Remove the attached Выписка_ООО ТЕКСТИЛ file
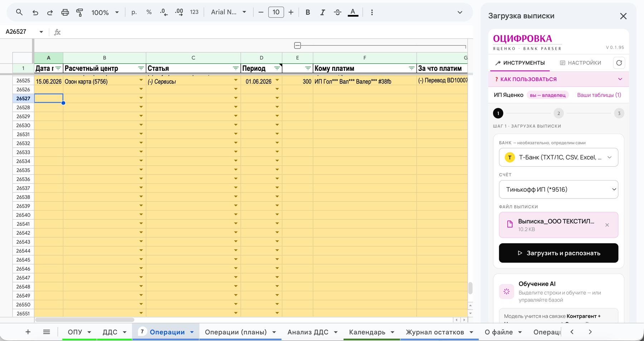644x341 pixels. [607, 225]
